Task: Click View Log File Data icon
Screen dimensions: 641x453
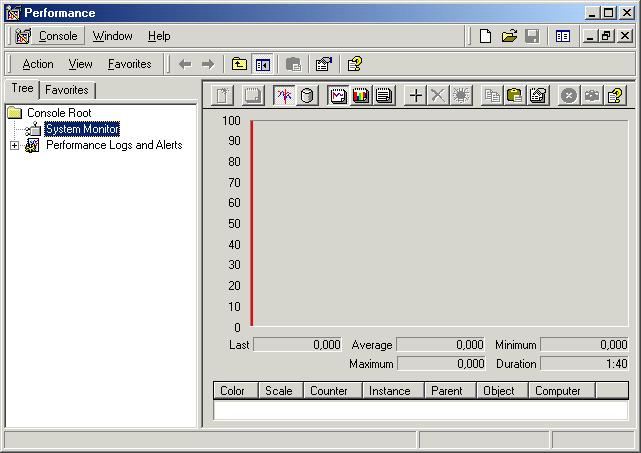Action: click(307, 96)
